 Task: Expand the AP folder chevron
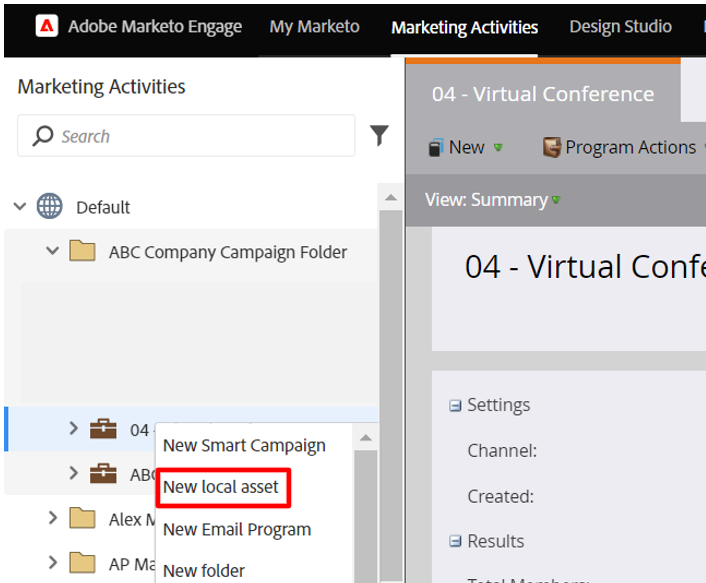pyautogui.click(x=53, y=562)
